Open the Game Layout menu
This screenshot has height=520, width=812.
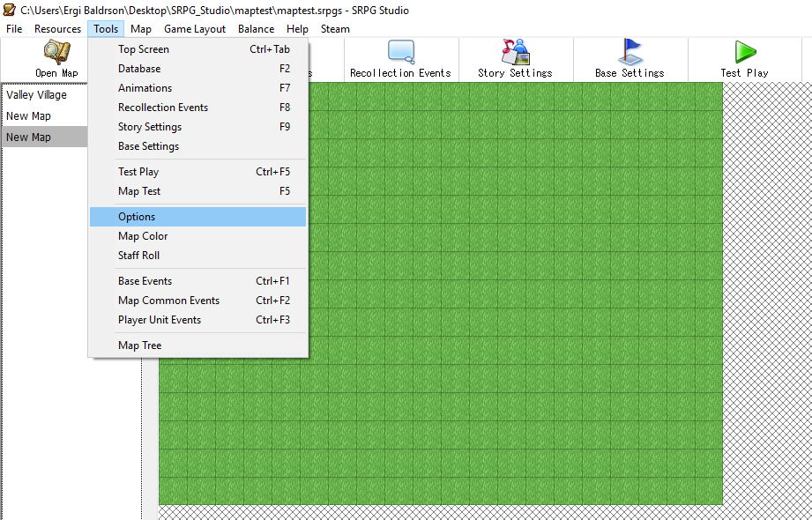point(194,28)
